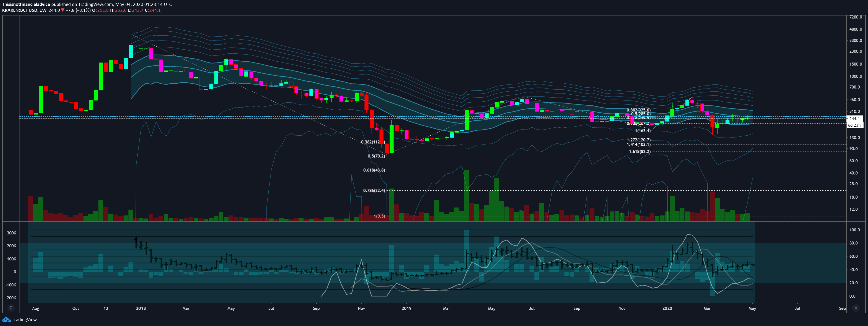Image resolution: width=868 pixels, height=326 pixels.
Task: Click the open value O:251.8
Action: (100, 10)
